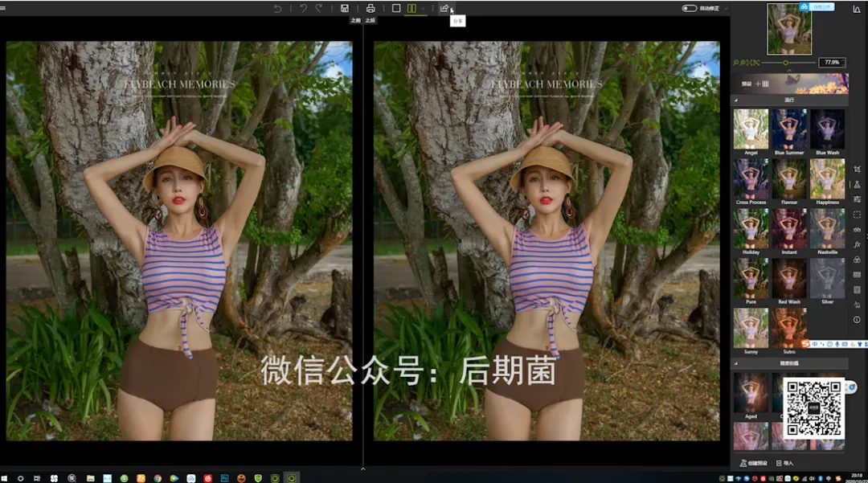Screen dimensions: 868x483
Task: Open File Explorer from the taskbar
Action: coord(90,478)
